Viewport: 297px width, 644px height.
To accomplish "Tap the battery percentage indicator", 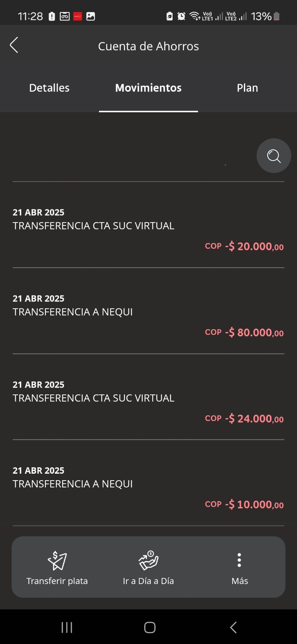I will point(261,17).
